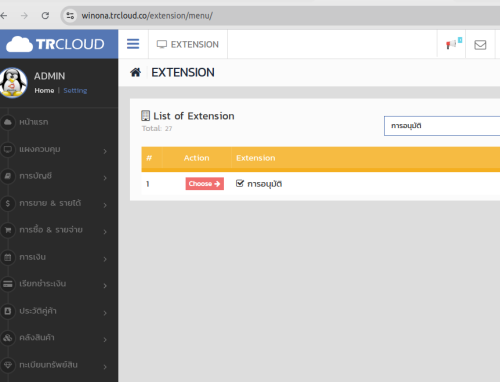Viewport: 500px width, 382px height.
Task: Open the mail envelope icon
Action: click(x=480, y=45)
